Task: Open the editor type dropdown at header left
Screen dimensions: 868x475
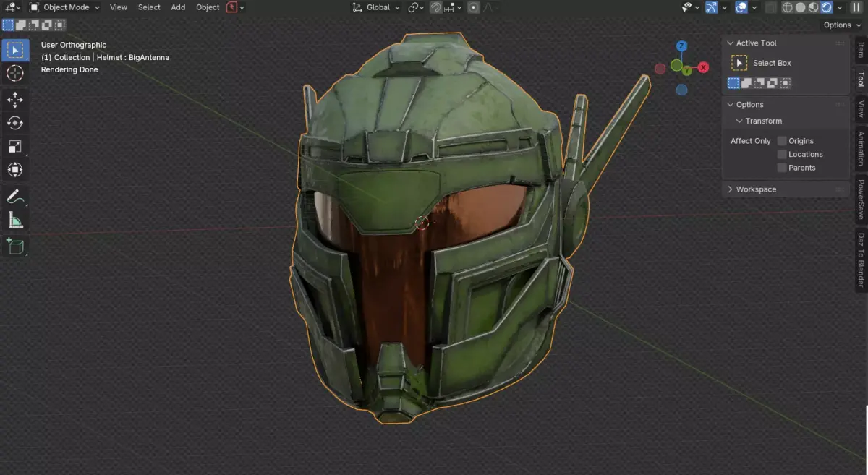Action: [13, 7]
